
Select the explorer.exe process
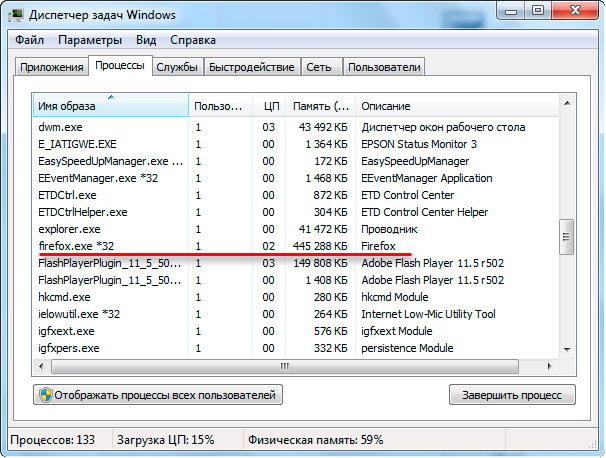pos(296,229)
